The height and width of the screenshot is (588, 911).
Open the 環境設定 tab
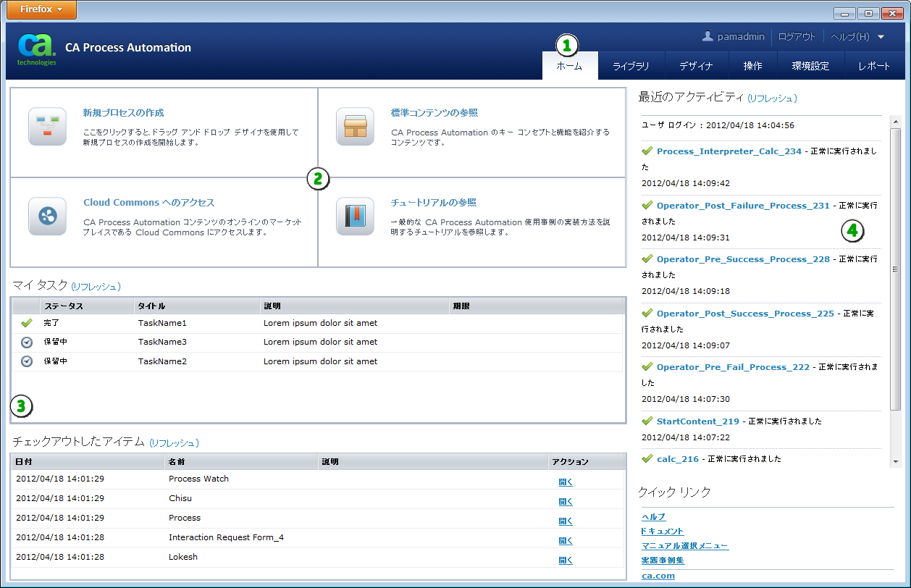click(x=810, y=66)
